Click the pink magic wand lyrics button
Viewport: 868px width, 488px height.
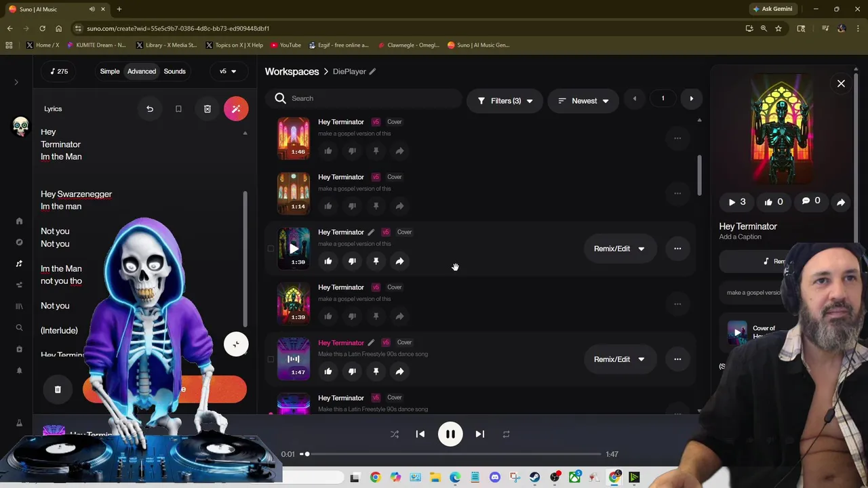236,108
